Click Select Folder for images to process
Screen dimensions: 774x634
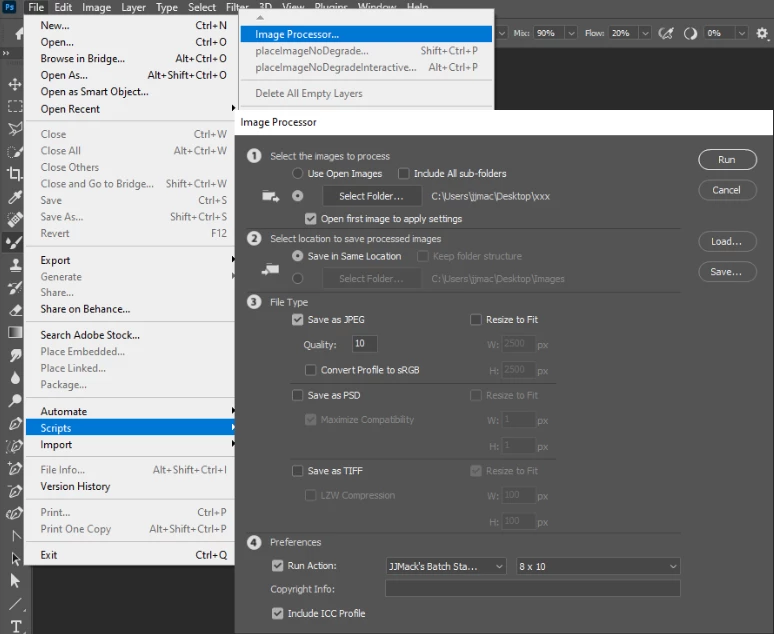372,196
